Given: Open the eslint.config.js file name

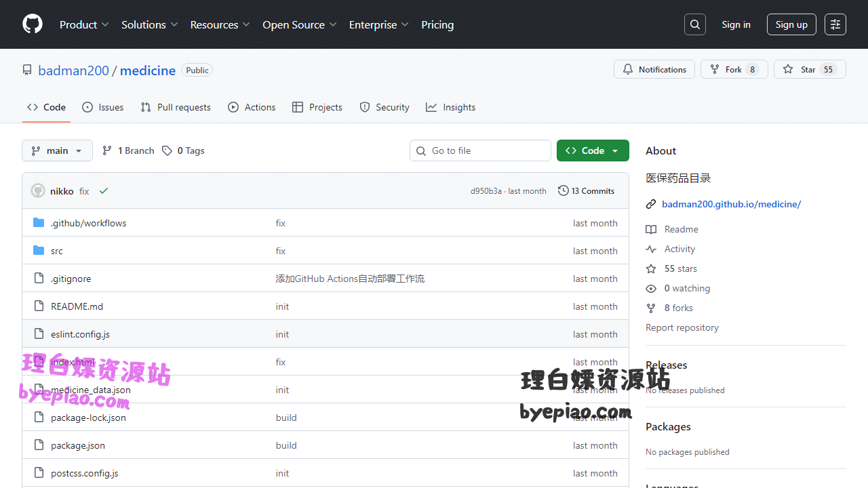Looking at the screenshot, I should [80, 334].
